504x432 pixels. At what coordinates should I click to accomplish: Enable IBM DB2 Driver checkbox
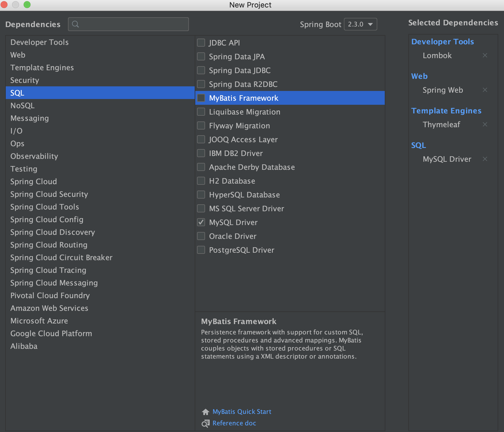click(x=201, y=153)
